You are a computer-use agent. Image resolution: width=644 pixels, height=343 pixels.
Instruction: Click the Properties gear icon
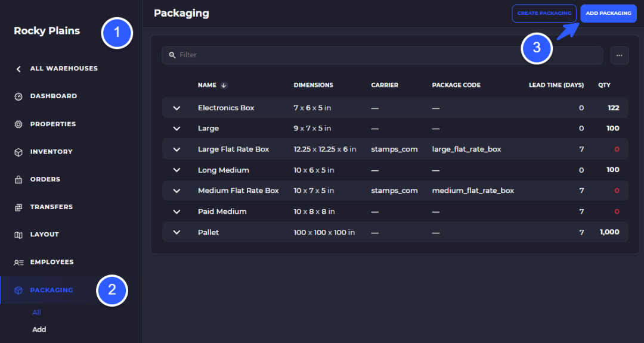(x=18, y=124)
